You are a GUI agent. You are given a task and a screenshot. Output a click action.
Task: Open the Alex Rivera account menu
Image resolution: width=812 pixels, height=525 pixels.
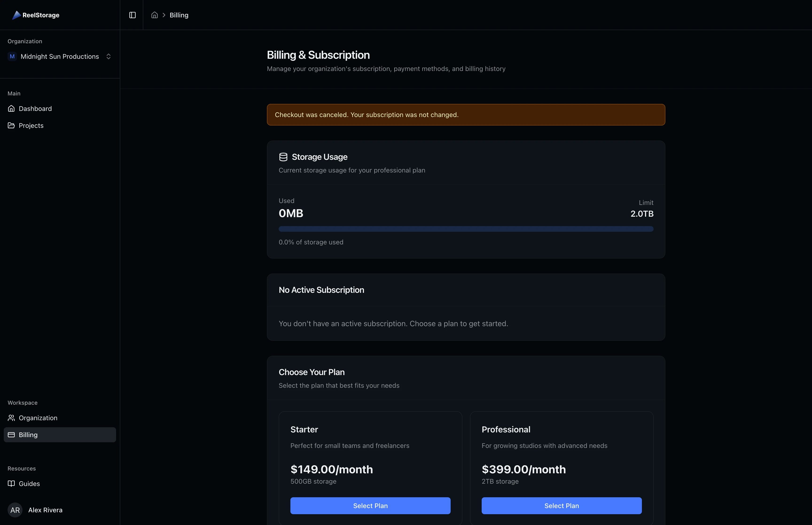(x=45, y=510)
